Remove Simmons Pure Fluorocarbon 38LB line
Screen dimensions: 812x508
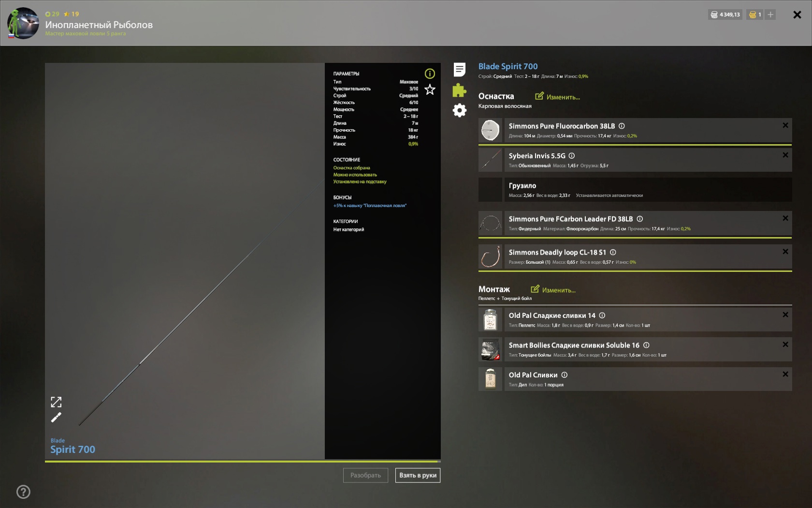point(785,125)
